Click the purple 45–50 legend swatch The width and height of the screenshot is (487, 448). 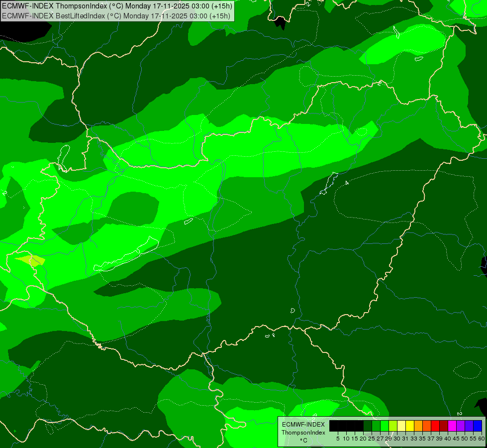coord(461,426)
